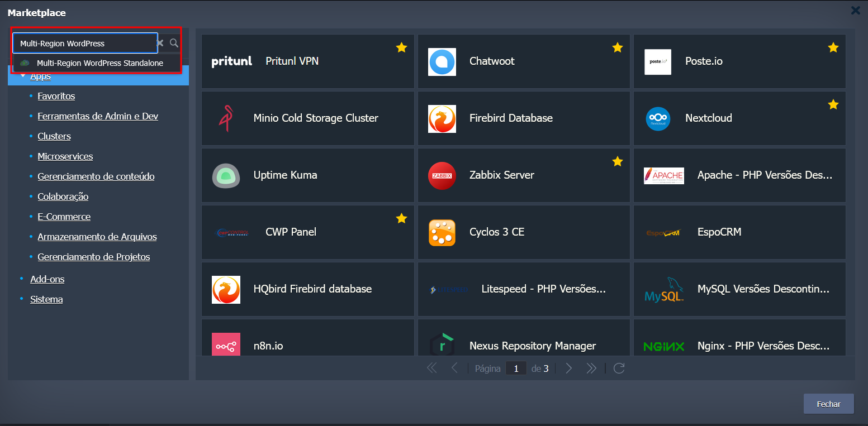Image resolution: width=868 pixels, height=426 pixels.
Task: Toggle favorite star on Zabbix Server
Action: 617,161
